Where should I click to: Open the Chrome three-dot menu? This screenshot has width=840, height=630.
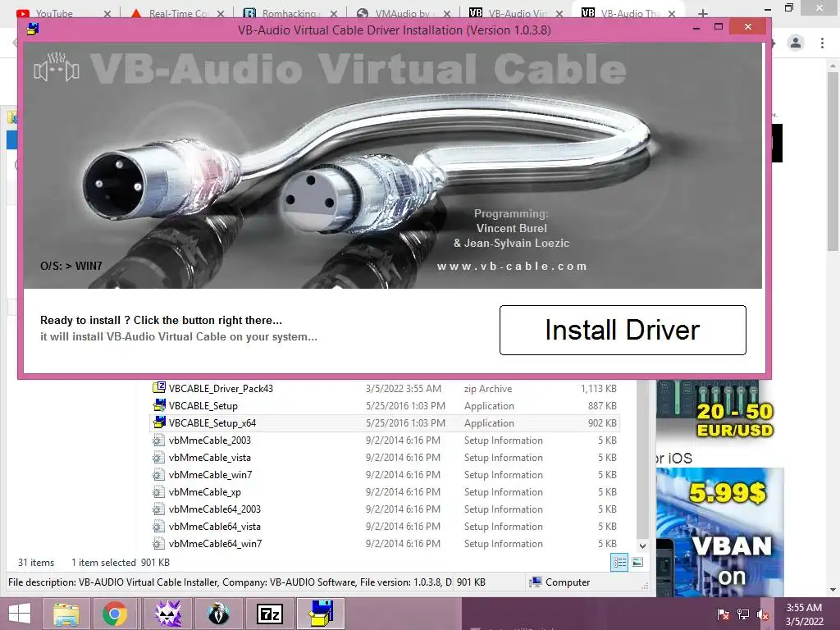(x=822, y=43)
